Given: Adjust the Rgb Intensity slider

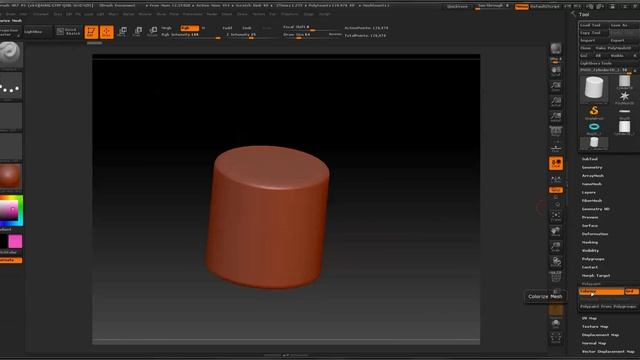Looking at the screenshot, I should (191, 35).
